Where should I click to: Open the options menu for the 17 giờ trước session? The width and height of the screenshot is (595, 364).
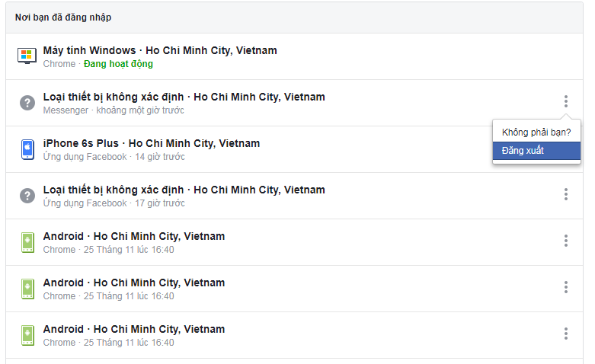[x=566, y=194]
